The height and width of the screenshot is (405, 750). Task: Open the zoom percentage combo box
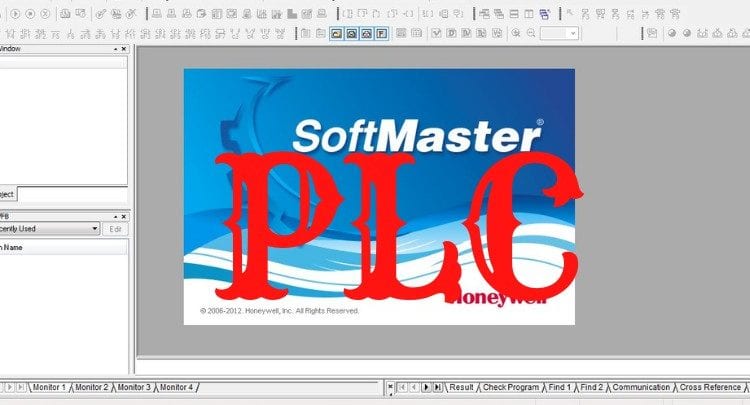(559, 33)
